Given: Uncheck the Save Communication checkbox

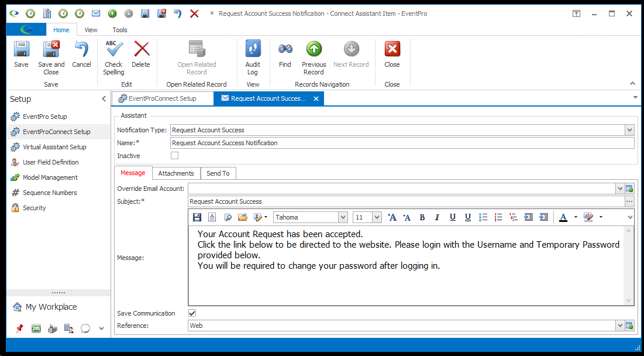Looking at the screenshot, I should coord(192,313).
